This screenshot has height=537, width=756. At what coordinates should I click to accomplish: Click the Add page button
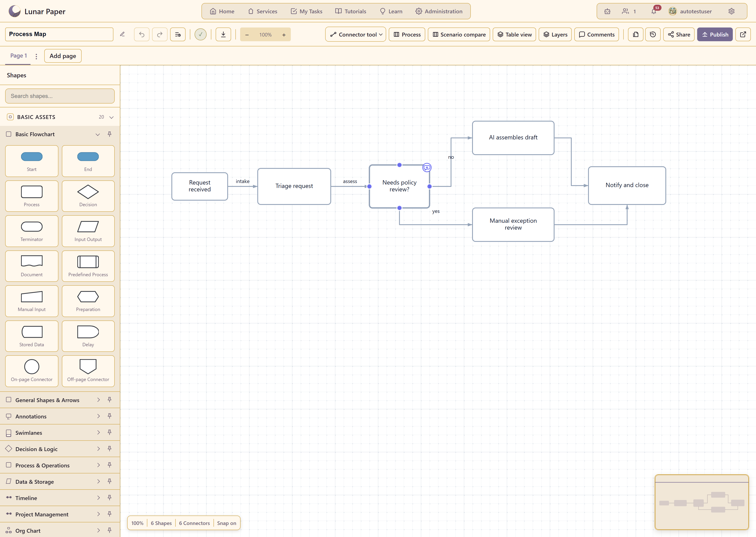click(63, 56)
